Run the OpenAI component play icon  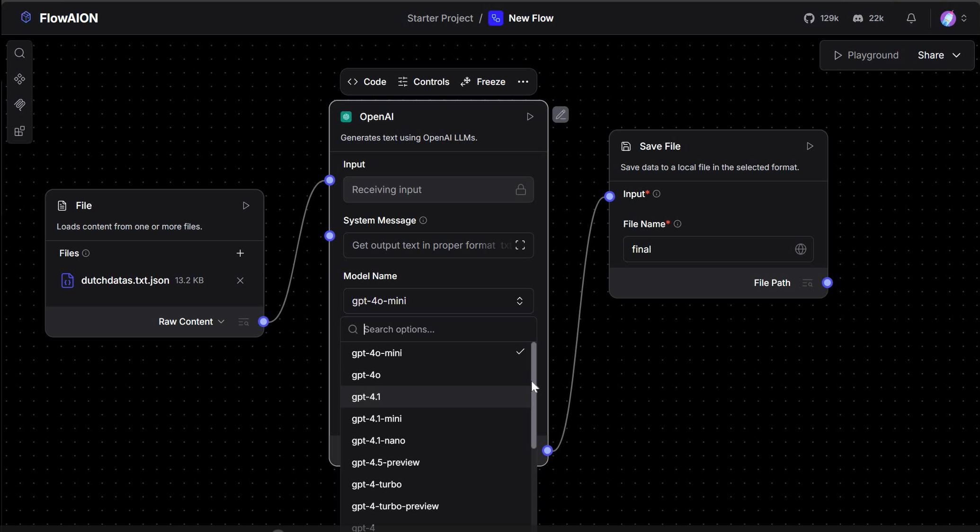click(x=530, y=117)
